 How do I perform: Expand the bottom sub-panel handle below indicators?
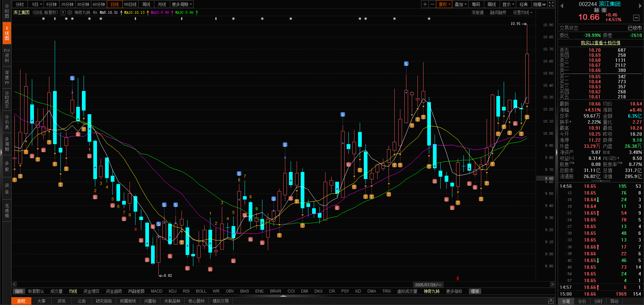click(x=283, y=296)
